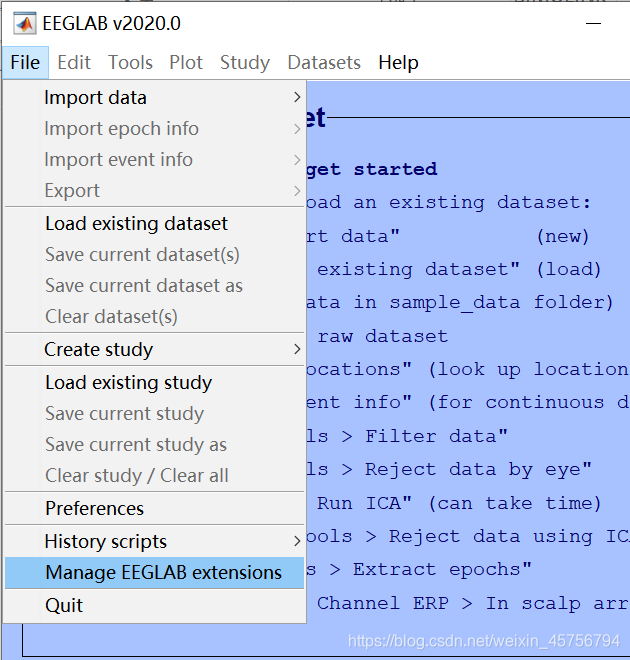This screenshot has height=660, width=630.
Task: Click text 'Reject data by eye"'
Action: [478, 470]
